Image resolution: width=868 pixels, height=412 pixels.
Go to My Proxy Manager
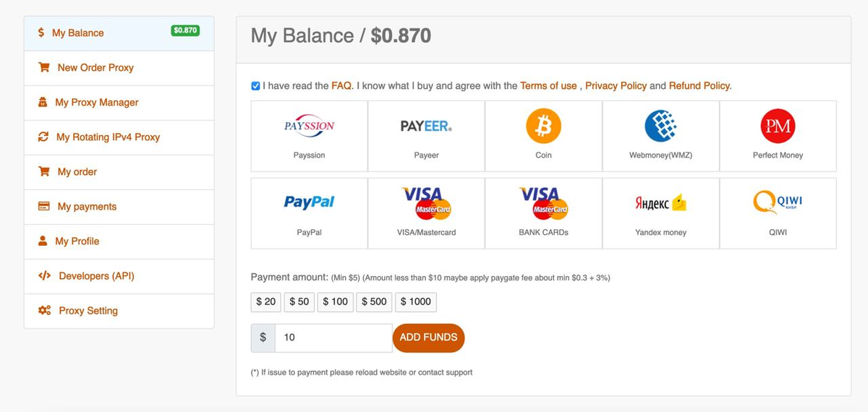(x=119, y=103)
